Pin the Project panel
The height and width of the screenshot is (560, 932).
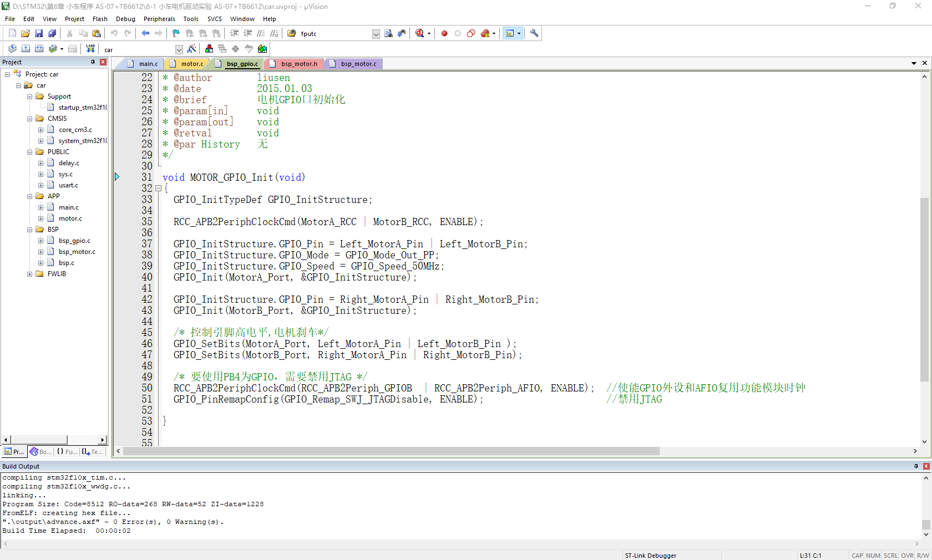[x=93, y=62]
